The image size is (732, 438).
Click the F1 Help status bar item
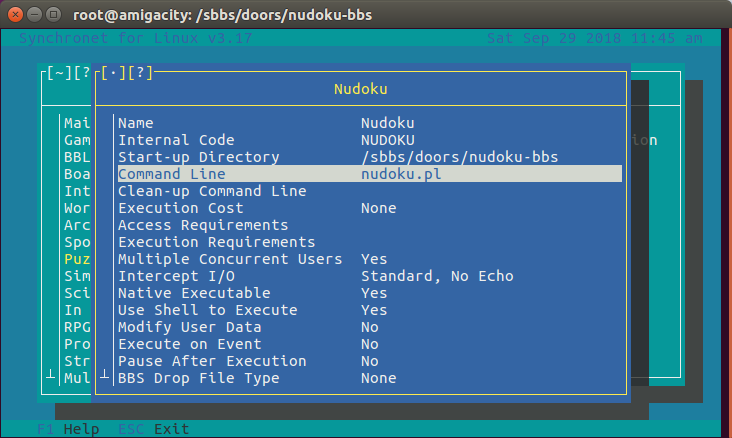[68, 429]
